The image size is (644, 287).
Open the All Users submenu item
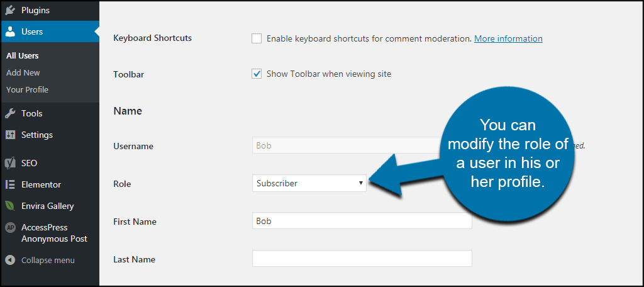(23, 56)
